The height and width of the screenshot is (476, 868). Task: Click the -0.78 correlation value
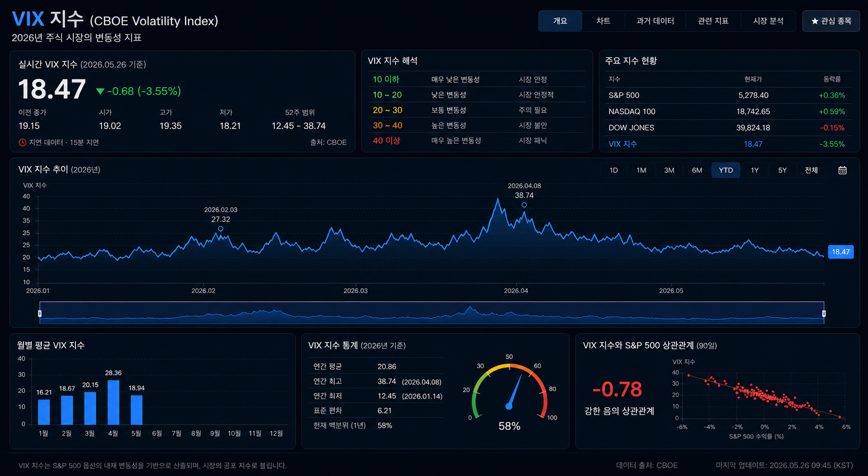click(617, 389)
